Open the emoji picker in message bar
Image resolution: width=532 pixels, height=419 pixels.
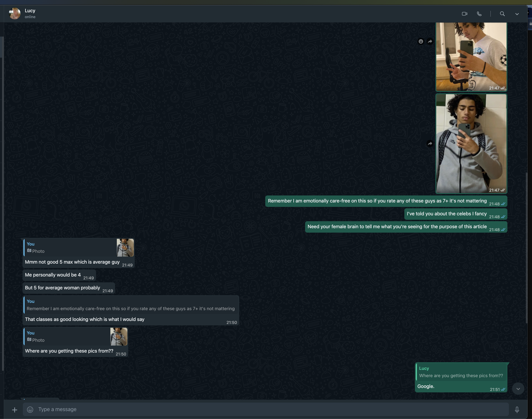click(30, 410)
